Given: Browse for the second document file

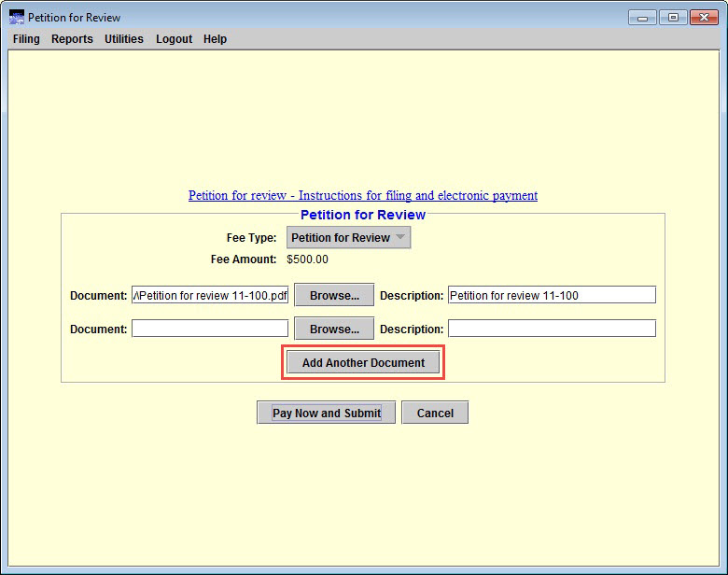Looking at the screenshot, I should (x=334, y=329).
